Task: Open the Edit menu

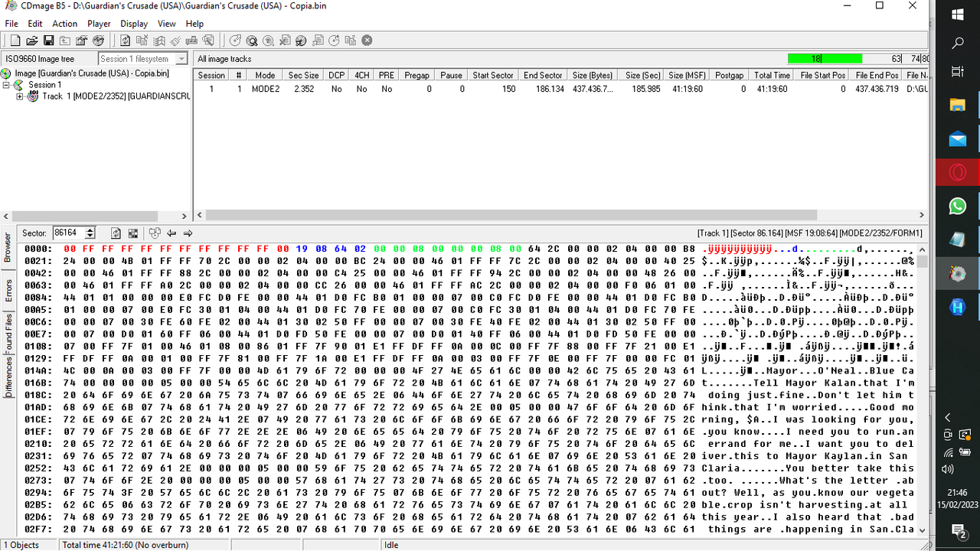Action: 35,24
